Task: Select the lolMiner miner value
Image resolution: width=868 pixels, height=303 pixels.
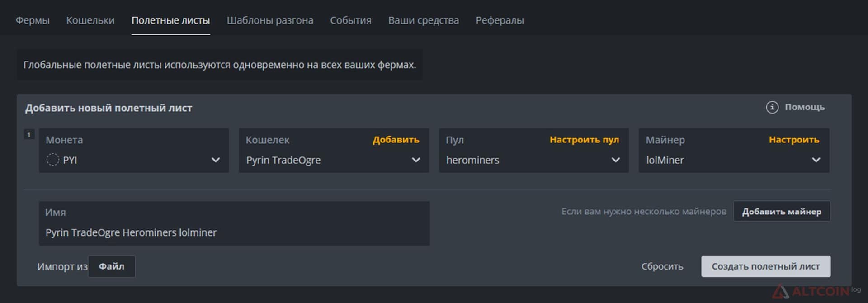Action: click(665, 160)
